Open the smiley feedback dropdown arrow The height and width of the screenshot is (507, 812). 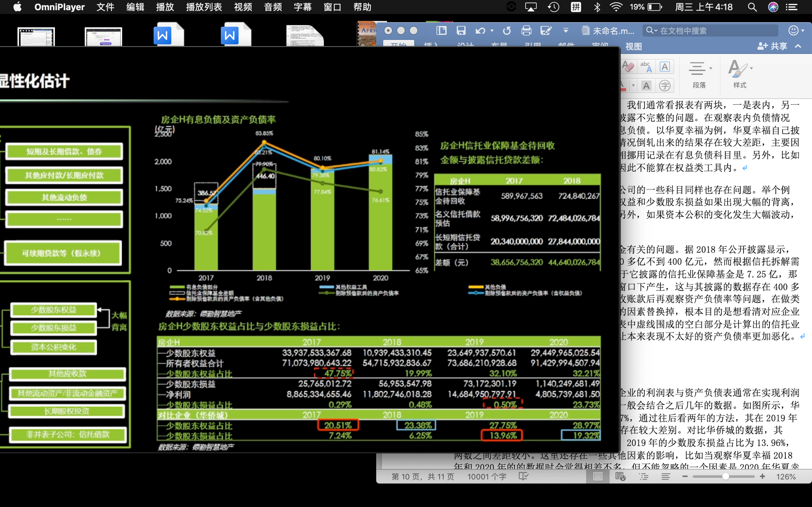(803, 31)
